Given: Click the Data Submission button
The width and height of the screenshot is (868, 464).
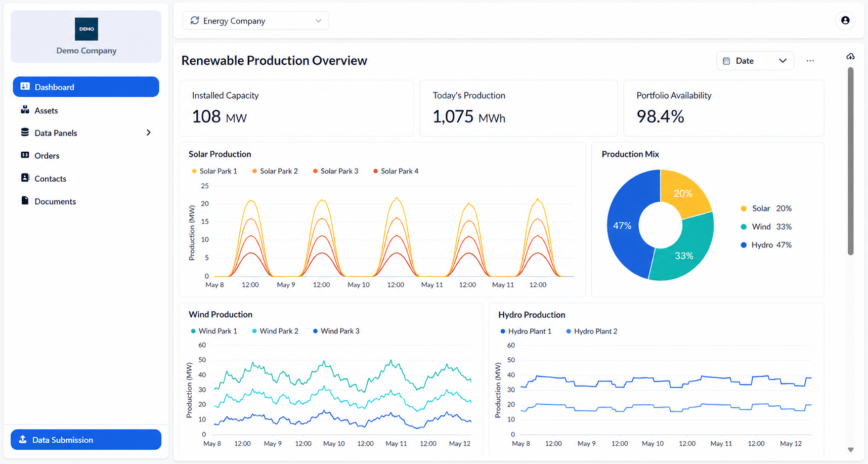Looking at the screenshot, I should (86, 439).
